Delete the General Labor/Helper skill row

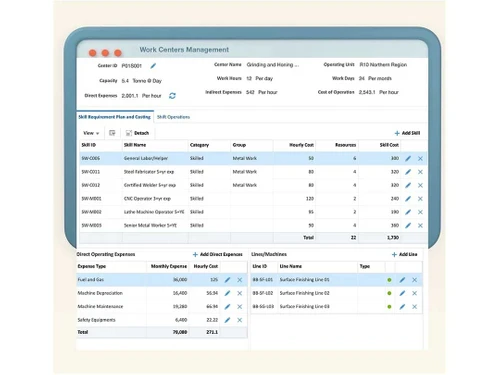[x=420, y=159]
